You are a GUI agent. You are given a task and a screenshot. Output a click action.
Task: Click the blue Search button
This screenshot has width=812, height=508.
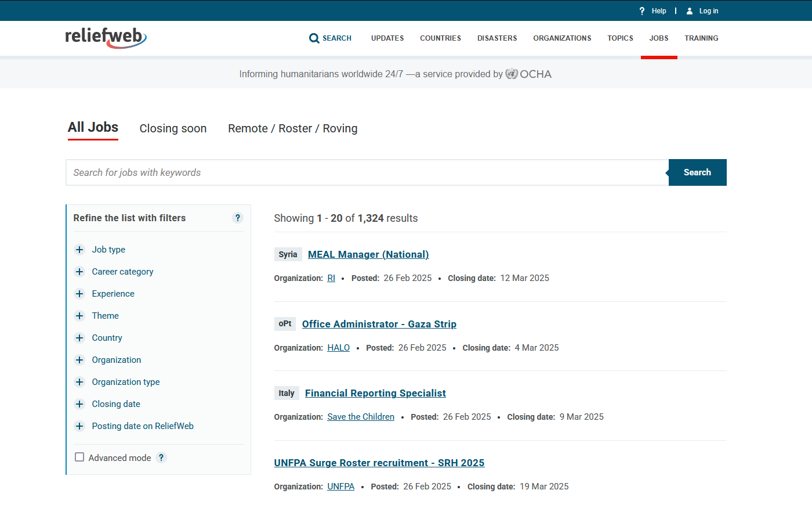(697, 172)
